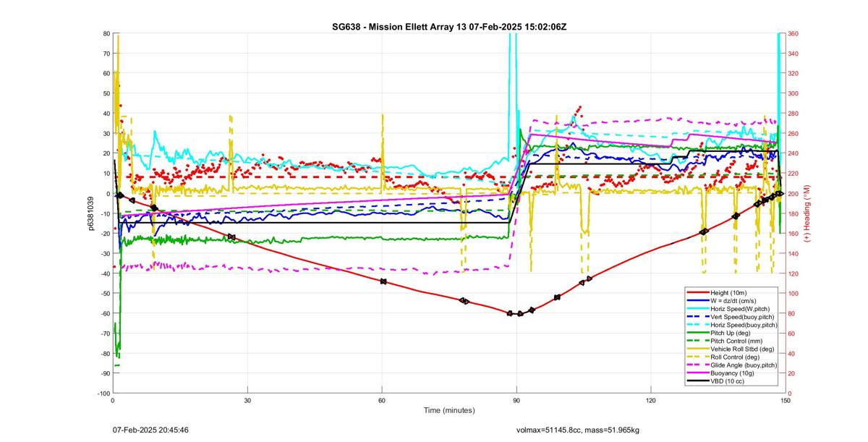Select the plot title 'SG638 - Mission Ellett Array 13'
Image resolution: width=868 pixels, height=442 pixels.
point(399,27)
